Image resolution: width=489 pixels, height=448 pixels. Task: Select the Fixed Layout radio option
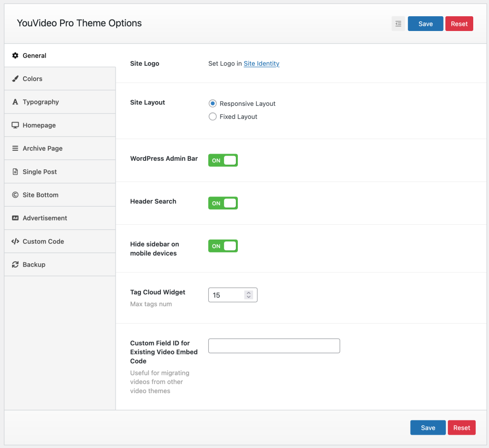[213, 117]
